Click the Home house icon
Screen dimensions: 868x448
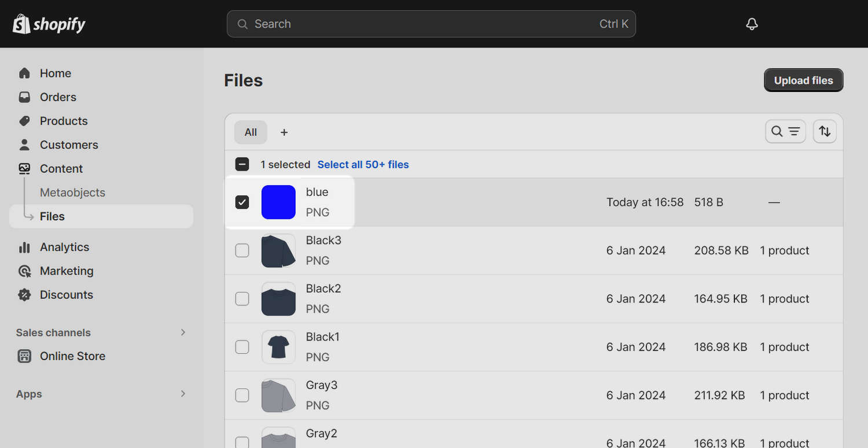click(24, 73)
